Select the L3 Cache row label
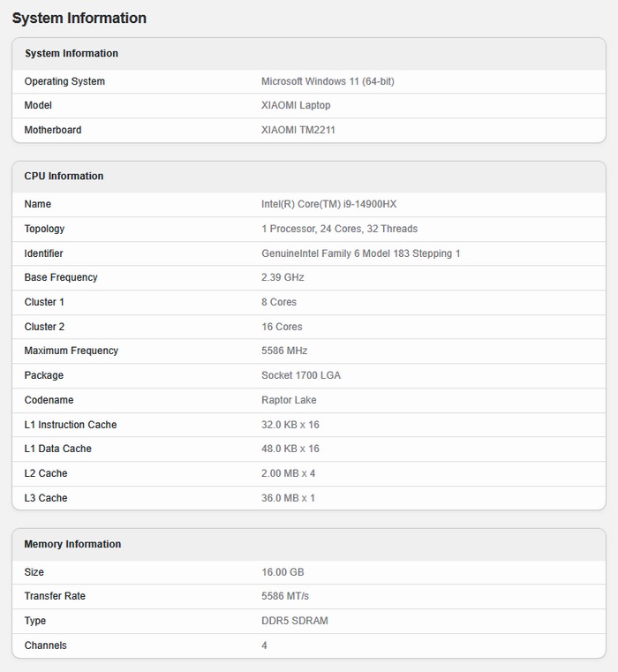The image size is (618, 672). click(x=46, y=498)
